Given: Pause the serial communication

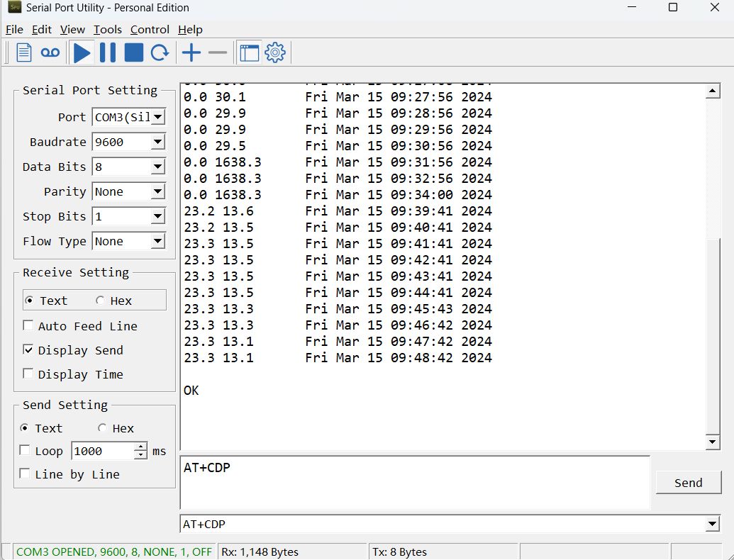Looking at the screenshot, I should click(108, 52).
